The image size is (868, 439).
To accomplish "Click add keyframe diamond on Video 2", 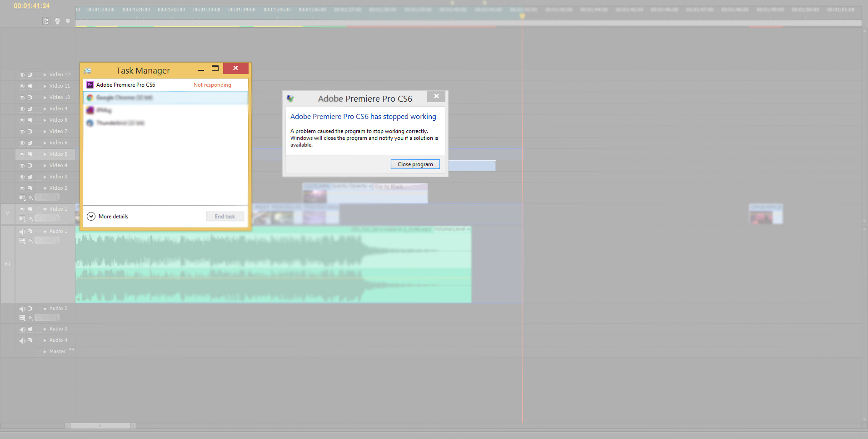I will [47, 197].
